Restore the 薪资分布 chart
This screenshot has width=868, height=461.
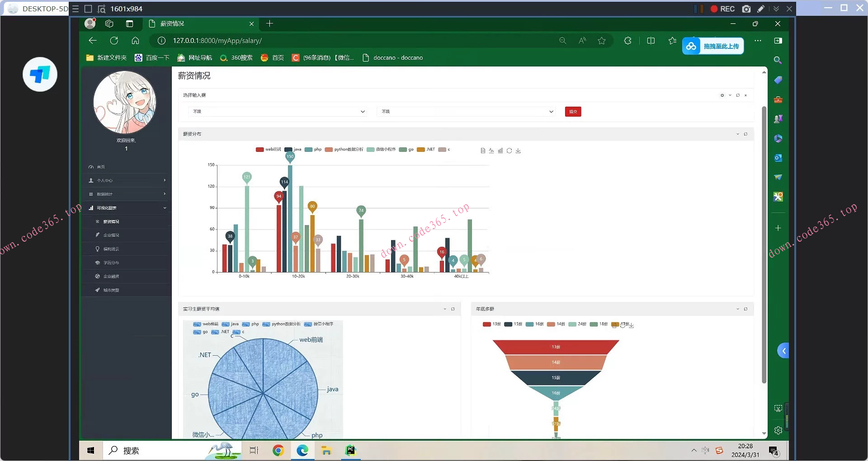click(509, 151)
